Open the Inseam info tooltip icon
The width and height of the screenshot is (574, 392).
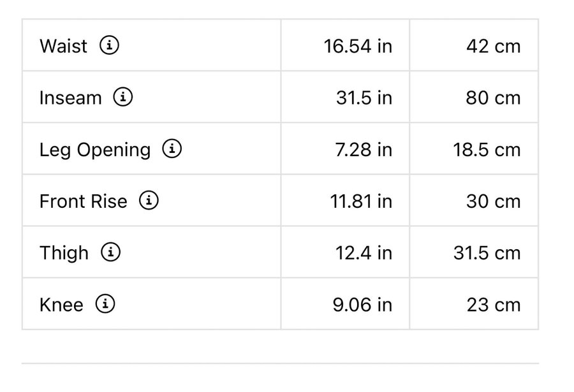[123, 97]
